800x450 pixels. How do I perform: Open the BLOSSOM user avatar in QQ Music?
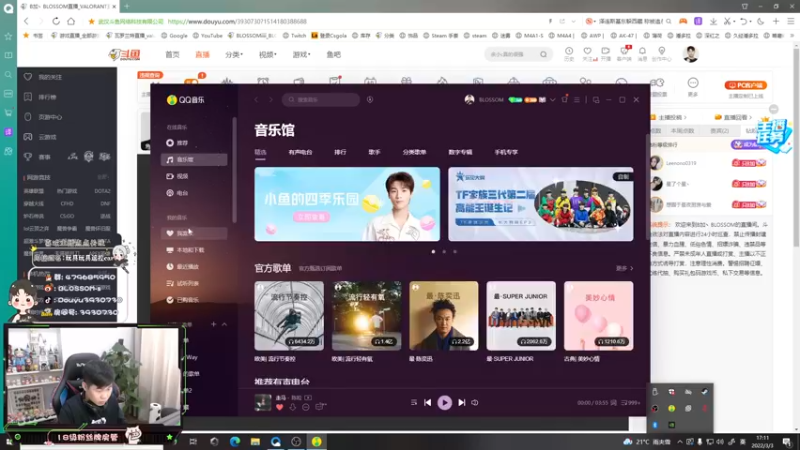pyautogui.click(x=469, y=99)
